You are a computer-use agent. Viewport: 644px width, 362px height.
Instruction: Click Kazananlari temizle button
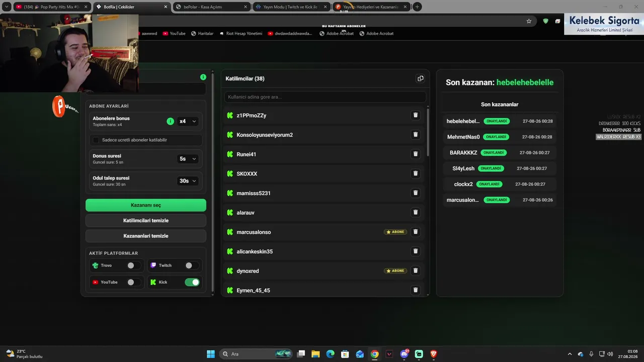point(146,236)
